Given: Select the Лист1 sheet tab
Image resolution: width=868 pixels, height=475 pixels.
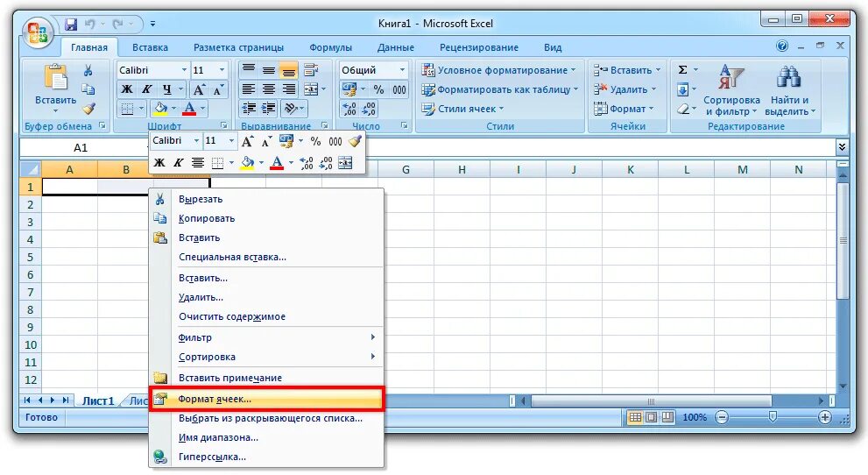Looking at the screenshot, I should click(x=98, y=401).
